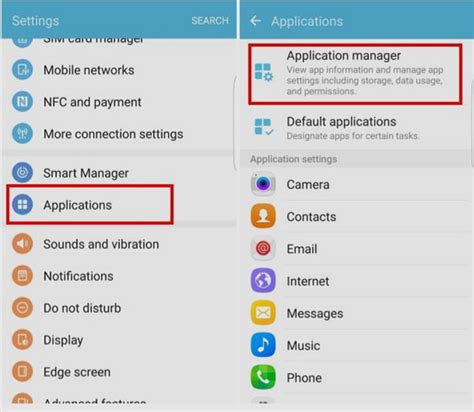This screenshot has height=412, width=474.
Task: Select Sounds and vibration
Action: coord(118,244)
